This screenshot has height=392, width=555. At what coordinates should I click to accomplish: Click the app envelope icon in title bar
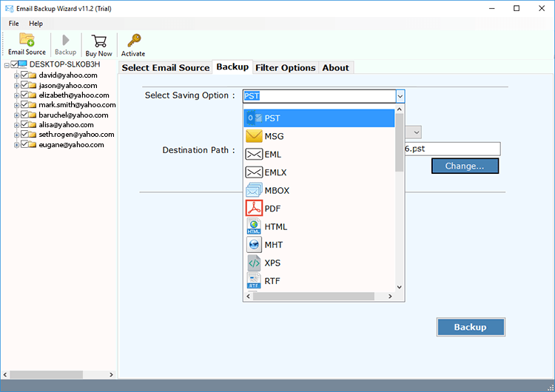coord(9,8)
